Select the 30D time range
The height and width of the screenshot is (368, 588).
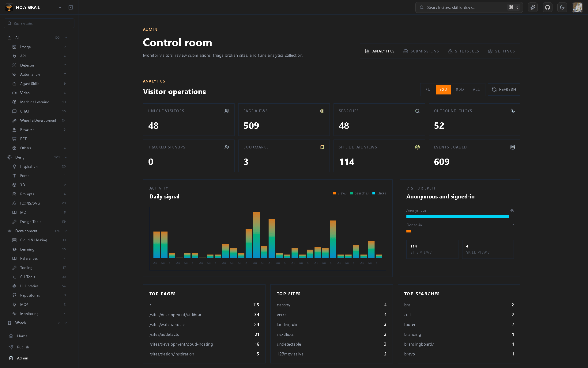(x=443, y=90)
